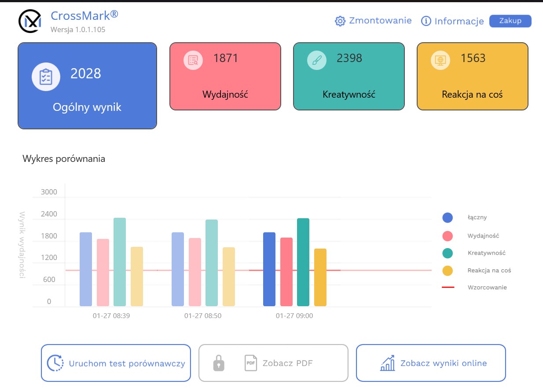543x392 pixels.
Task: Click the yellow Reakcja na coś legend swatch
Action: point(448,271)
